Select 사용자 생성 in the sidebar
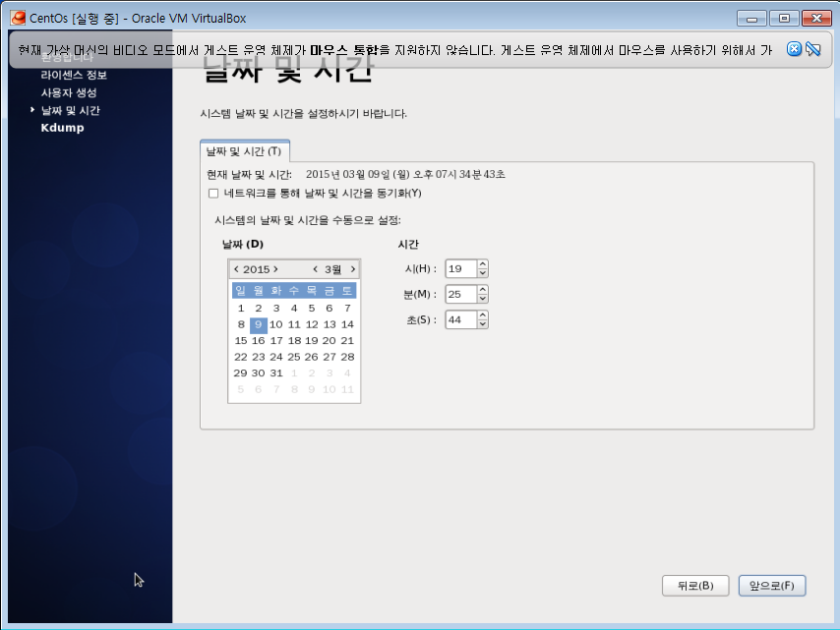Image resolution: width=840 pixels, height=630 pixels. [69, 92]
